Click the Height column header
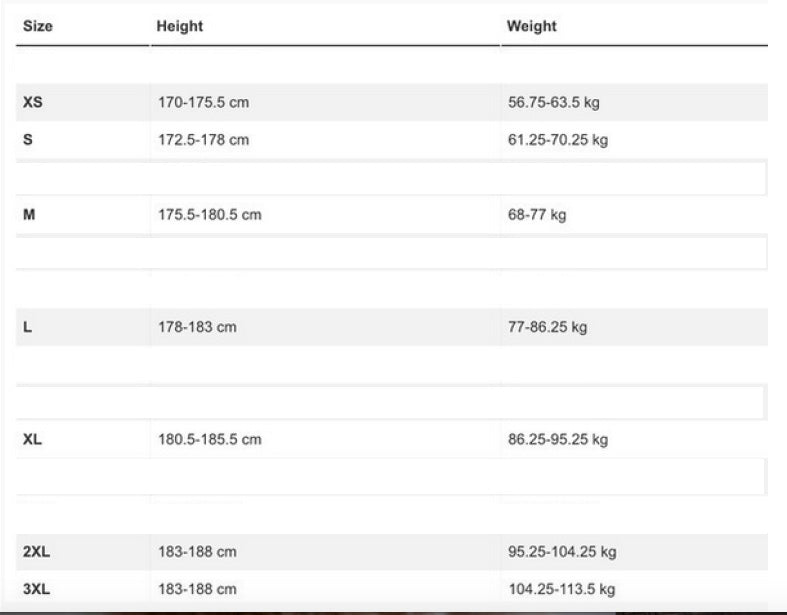The image size is (787, 615). click(179, 26)
